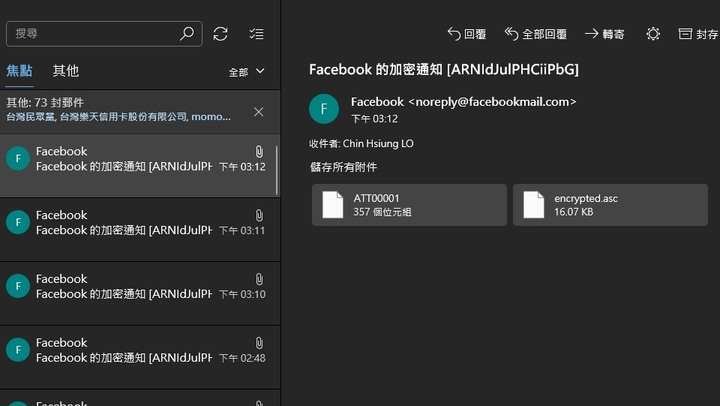Click the ATT00001 file icon
Viewport: 720px width, 406px height.
(x=332, y=205)
